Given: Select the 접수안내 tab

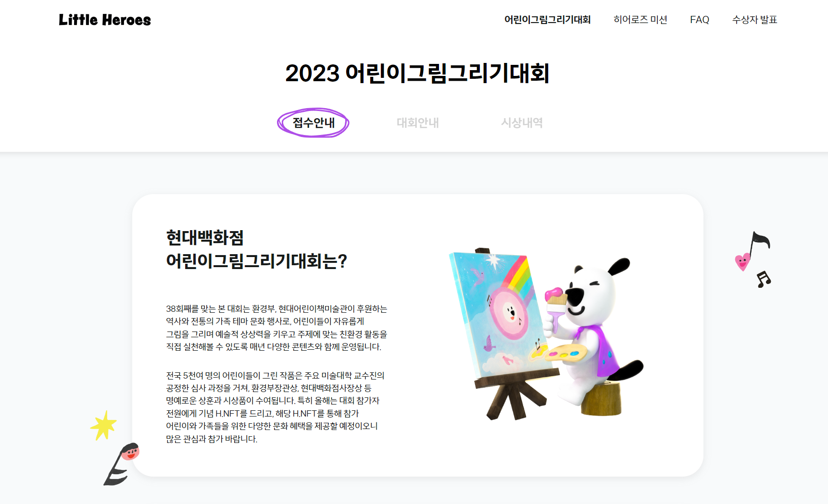Looking at the screenshot, I should click(x=314, y=123).
